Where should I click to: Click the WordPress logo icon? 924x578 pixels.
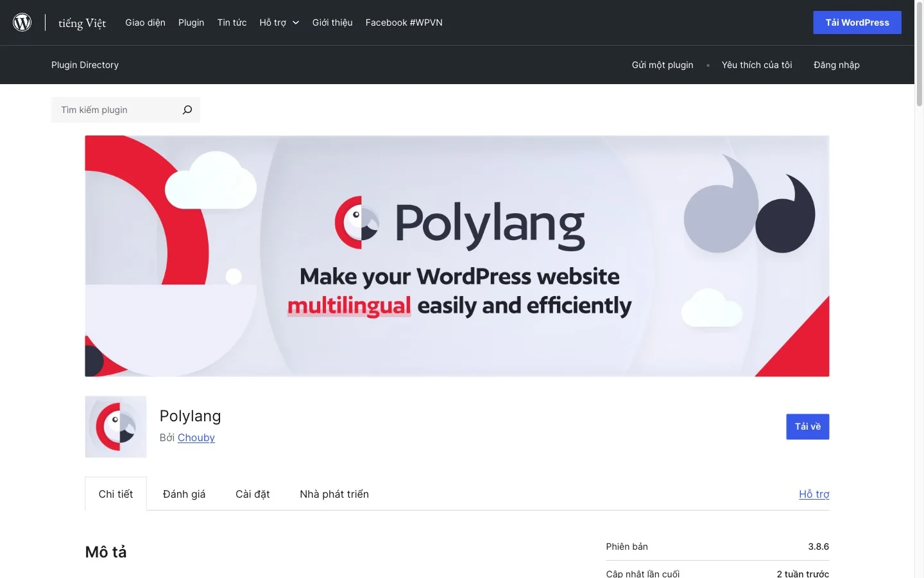[22, 22]
